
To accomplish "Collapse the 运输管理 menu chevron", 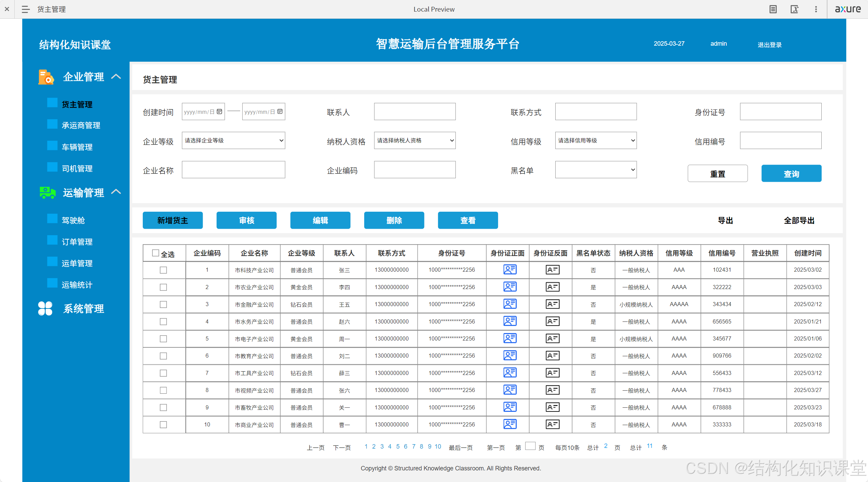I will 116,192.
